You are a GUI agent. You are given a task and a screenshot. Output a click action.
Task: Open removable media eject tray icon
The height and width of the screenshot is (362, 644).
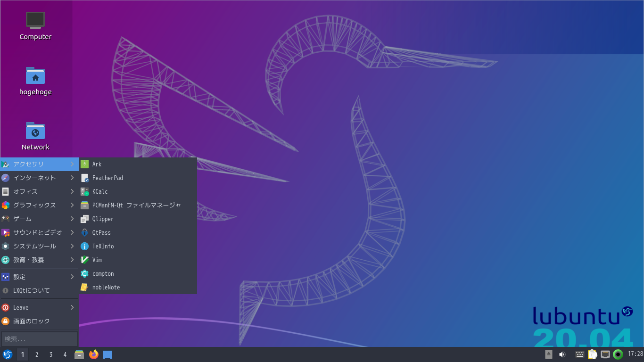549,354
